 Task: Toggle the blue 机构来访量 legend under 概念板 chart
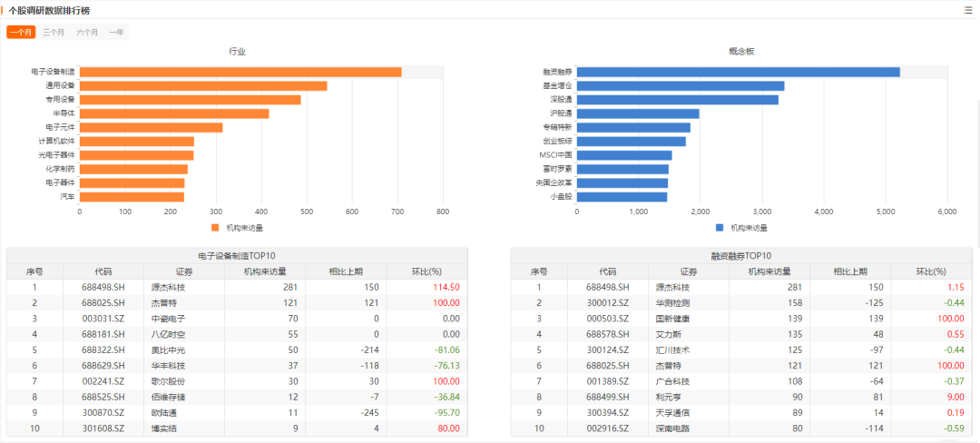click(741, 228)
